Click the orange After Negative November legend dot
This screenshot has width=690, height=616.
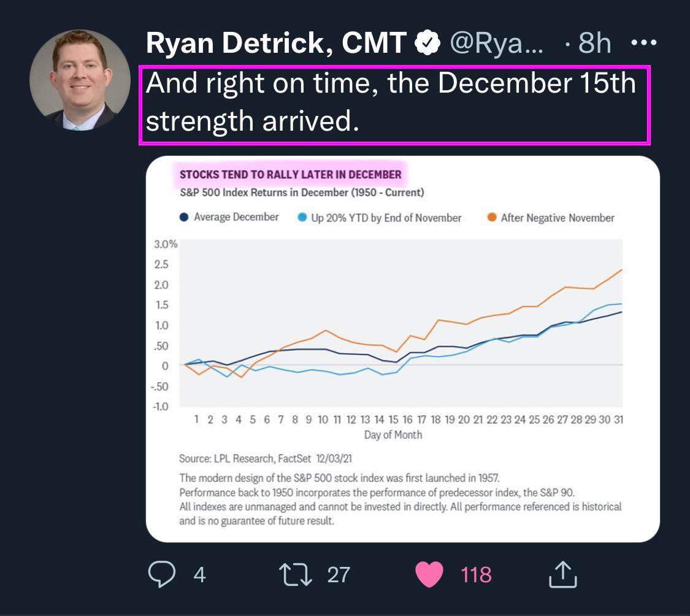pos(491,217)
